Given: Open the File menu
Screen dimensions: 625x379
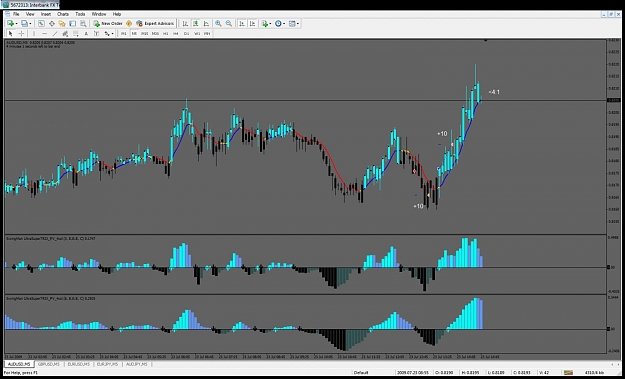Looking at the screenshot, I should [16, 14].
